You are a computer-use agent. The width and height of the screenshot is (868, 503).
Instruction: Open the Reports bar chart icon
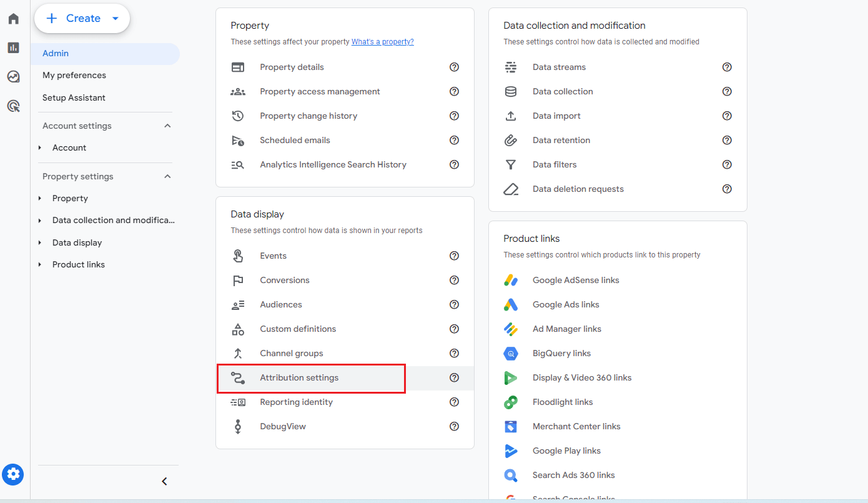[13, 47]
